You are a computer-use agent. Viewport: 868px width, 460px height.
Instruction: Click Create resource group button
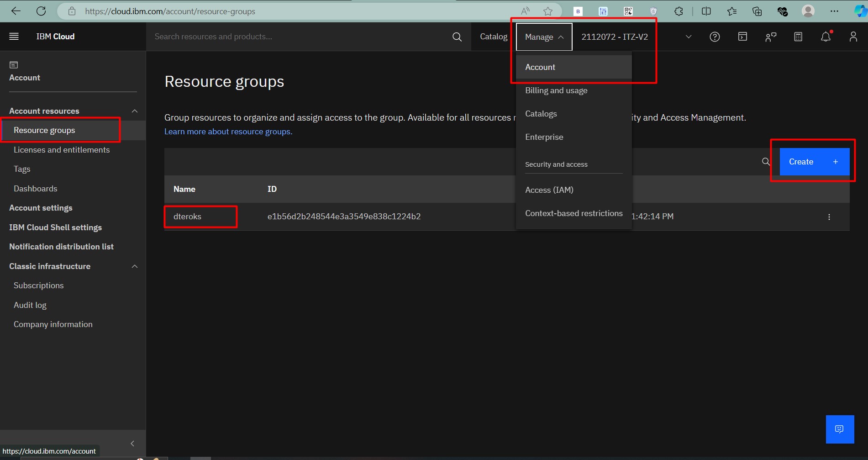tap(814, 162)
